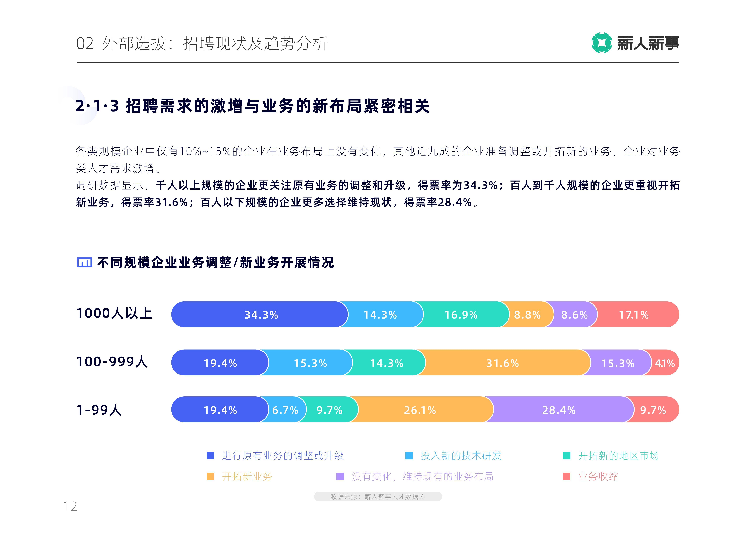Click the teal legend swatch for 开拓新的地区市场
The width and height of the screenshot is (756, 537).
(x=567, y=456)
